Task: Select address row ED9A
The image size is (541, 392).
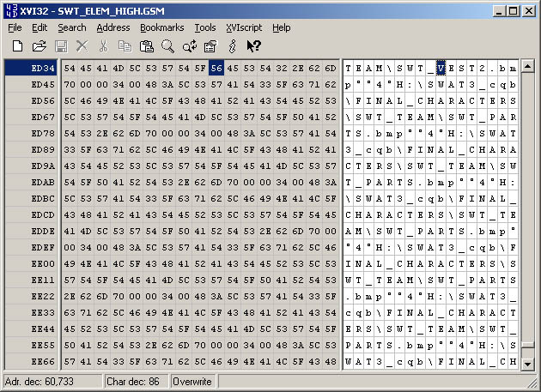Action: point(31,166)
